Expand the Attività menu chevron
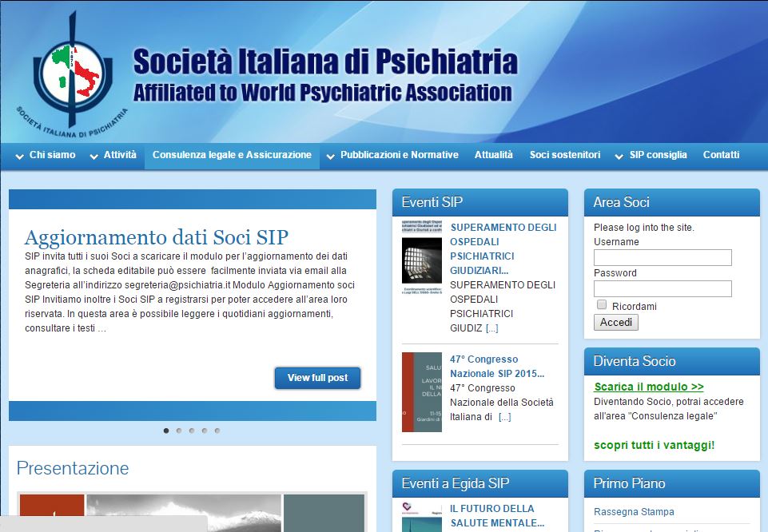The height and width of the screenshot is (532, 768). pos(94,157)
